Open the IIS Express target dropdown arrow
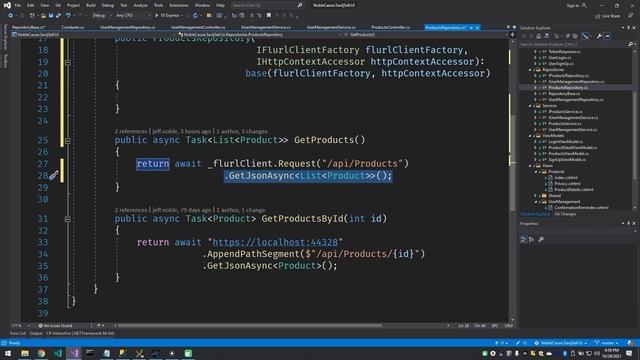 (x=182, y=16)
